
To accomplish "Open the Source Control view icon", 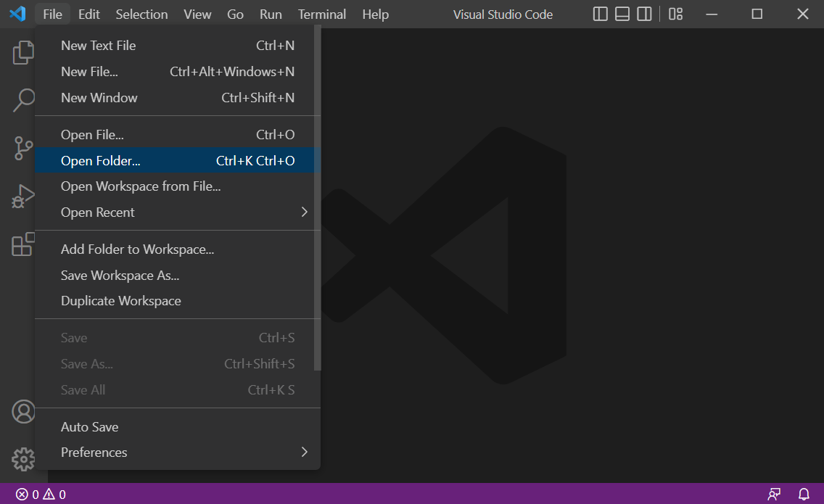I will (x=23, y=148).
